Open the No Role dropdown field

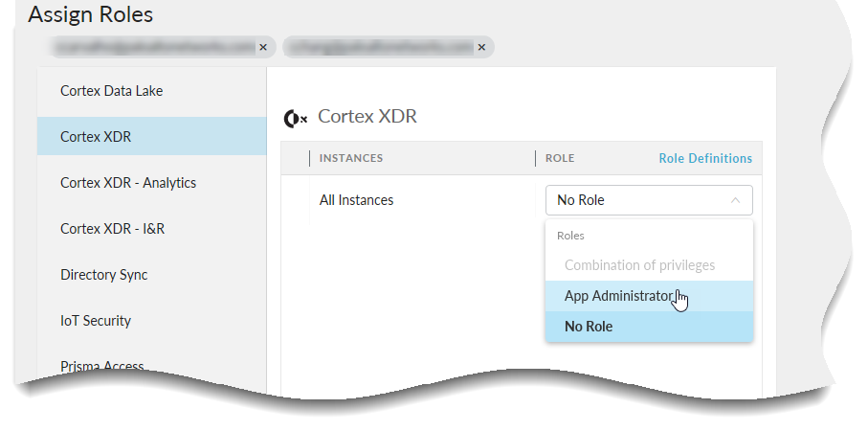click(x=648, y=200)
